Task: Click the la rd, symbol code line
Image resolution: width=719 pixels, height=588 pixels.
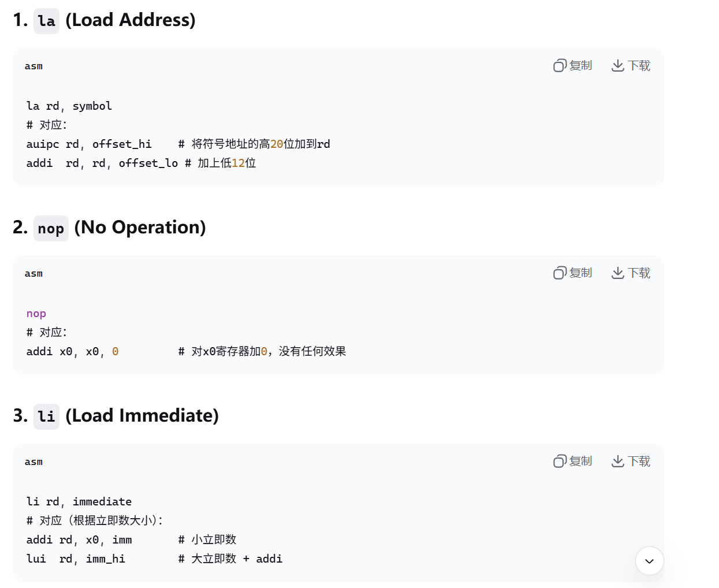Action: click(69, 106)
